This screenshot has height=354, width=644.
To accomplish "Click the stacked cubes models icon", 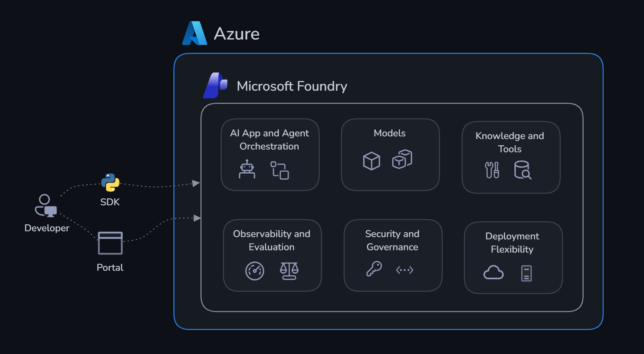I will 402,159.
